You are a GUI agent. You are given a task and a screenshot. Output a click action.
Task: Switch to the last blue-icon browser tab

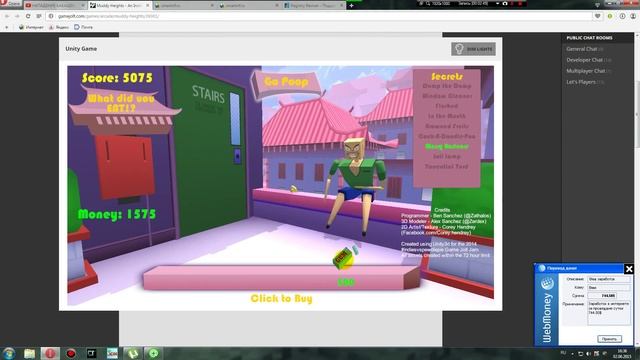[x=313, y=5]
